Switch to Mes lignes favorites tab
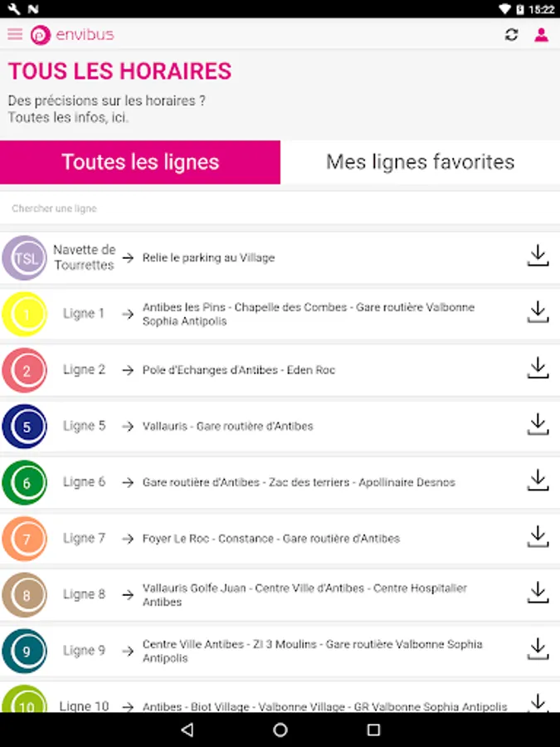Viewport: 560px width, 747px height. 420,162
